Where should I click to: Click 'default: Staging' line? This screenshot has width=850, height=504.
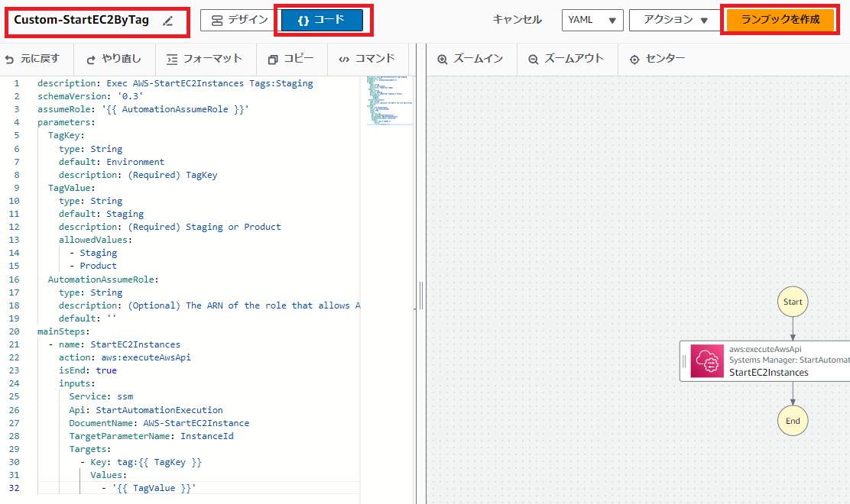pyautogui.click(x=101, y=214)
